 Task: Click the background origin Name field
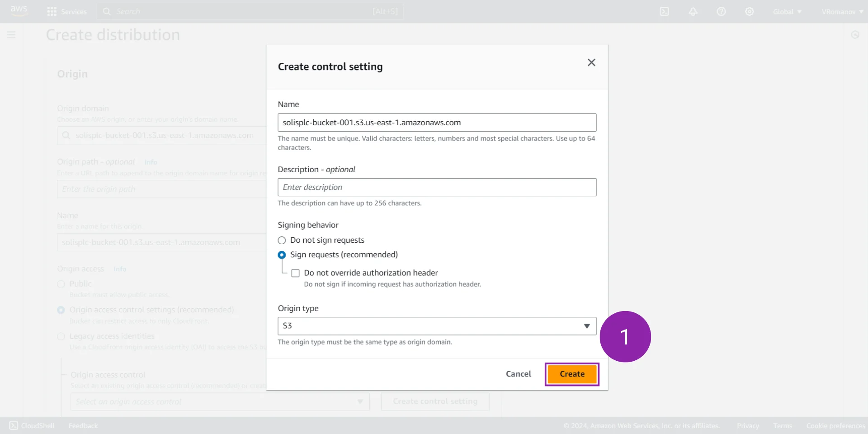(161, 242)
